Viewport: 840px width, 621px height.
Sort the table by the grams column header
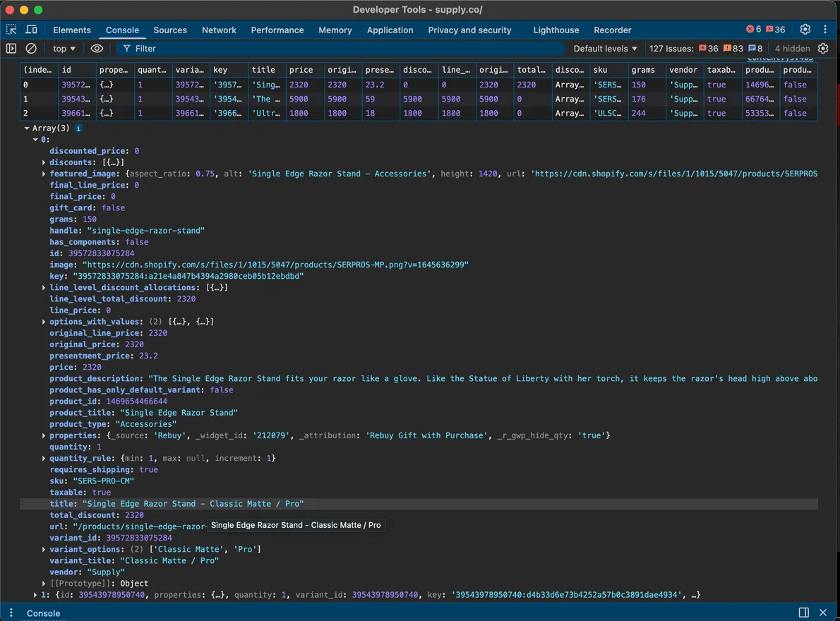tap(646, 70)
